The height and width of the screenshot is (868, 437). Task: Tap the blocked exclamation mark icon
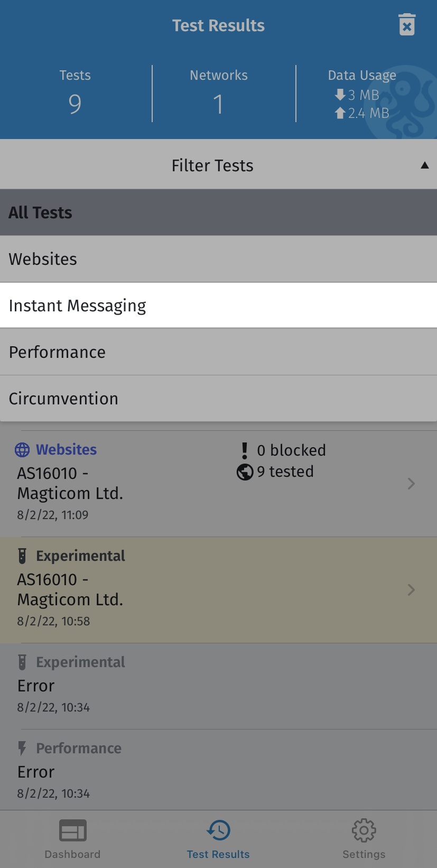pos(244,450)
